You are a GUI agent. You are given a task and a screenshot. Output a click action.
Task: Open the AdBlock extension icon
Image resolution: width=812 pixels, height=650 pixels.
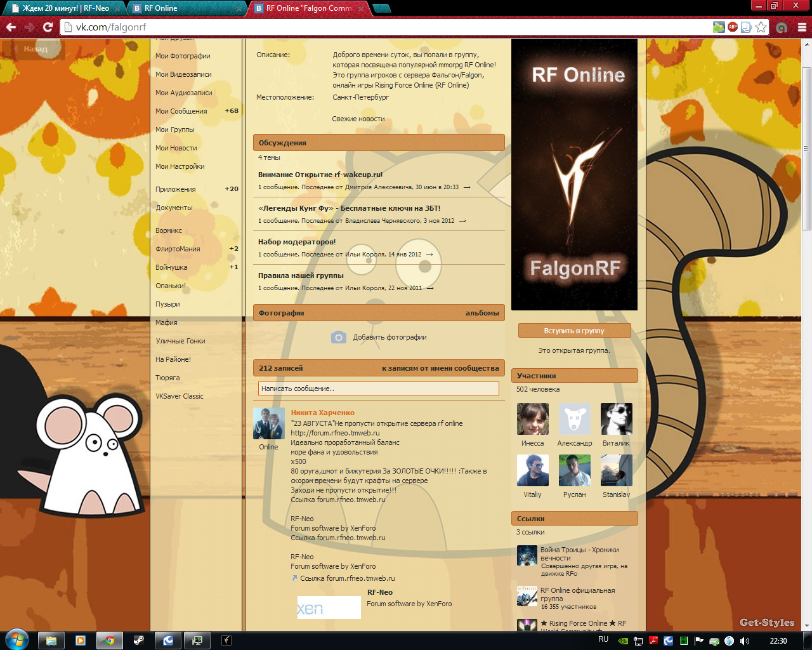pos(733,27)
